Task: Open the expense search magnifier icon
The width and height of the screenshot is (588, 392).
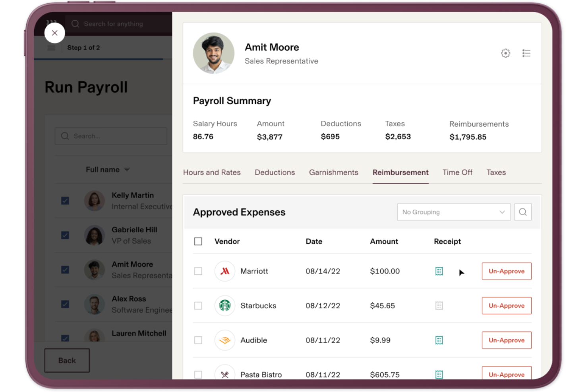Action: click(523, 212)
